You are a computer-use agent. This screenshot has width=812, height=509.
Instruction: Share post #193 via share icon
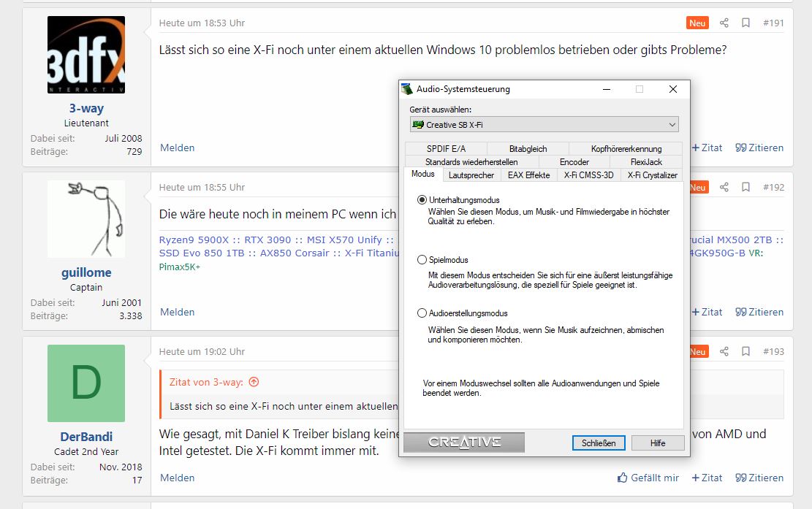[x=724, y=352]
